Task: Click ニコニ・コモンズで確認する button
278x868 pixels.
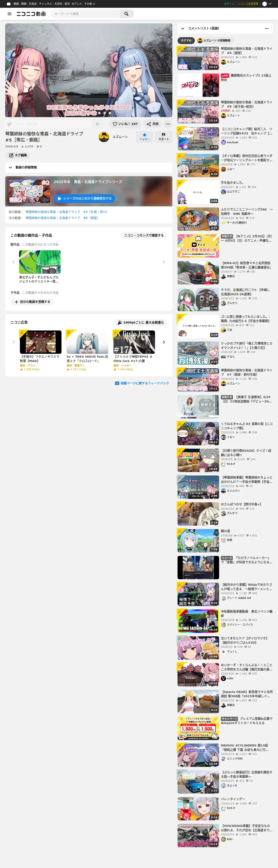Action: 144,236
